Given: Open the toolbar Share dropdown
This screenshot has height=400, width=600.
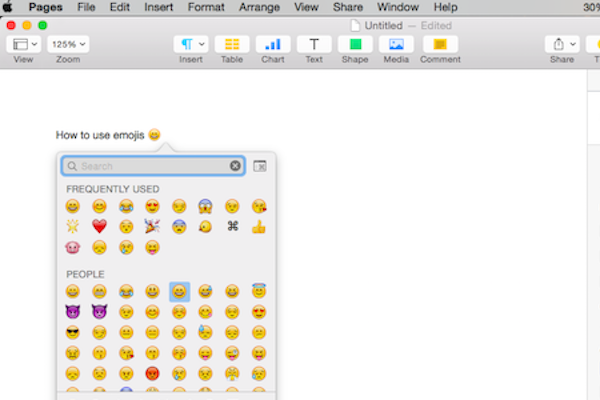Looking at the screenshot, I should tap(562, 44).
